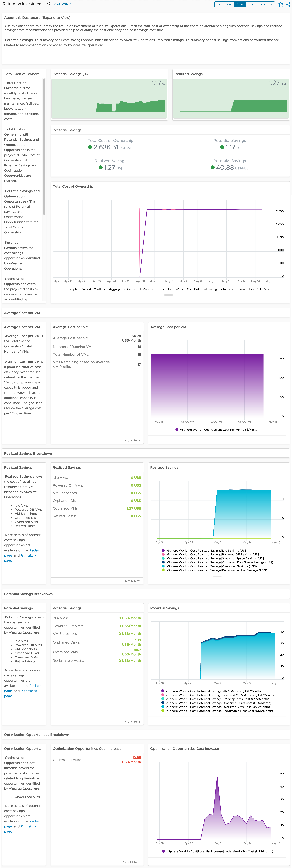Select the 24H time range

[240, 4]
